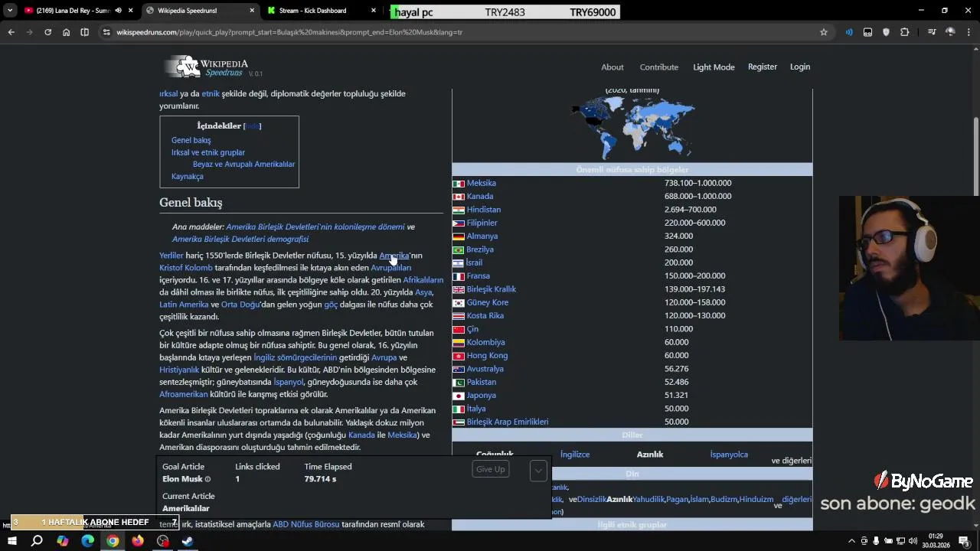Screen dimensions: 980x551
Task: Click the Give Up button
Action: [491, 469]
